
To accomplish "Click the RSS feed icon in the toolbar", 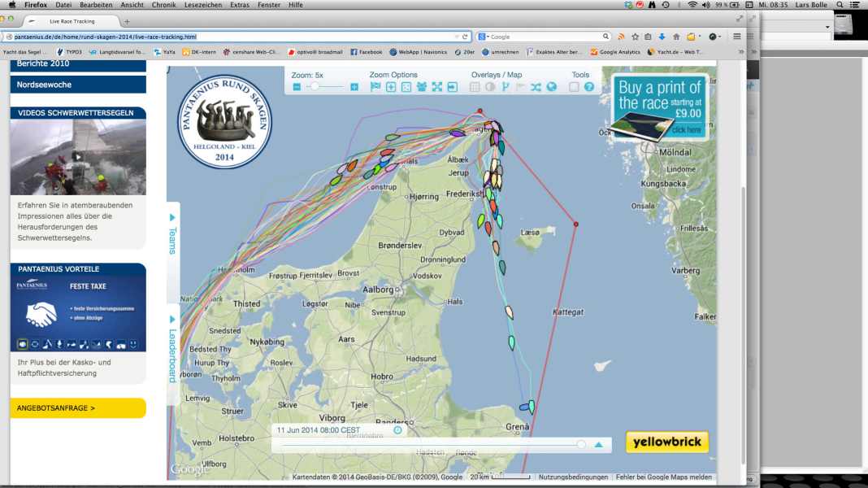I will click(621, 37).
